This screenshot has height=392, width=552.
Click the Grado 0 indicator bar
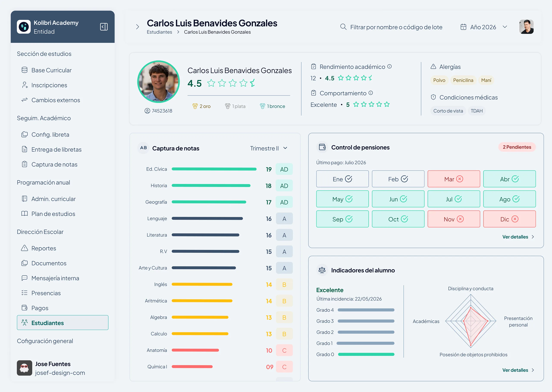pos(366,354)
